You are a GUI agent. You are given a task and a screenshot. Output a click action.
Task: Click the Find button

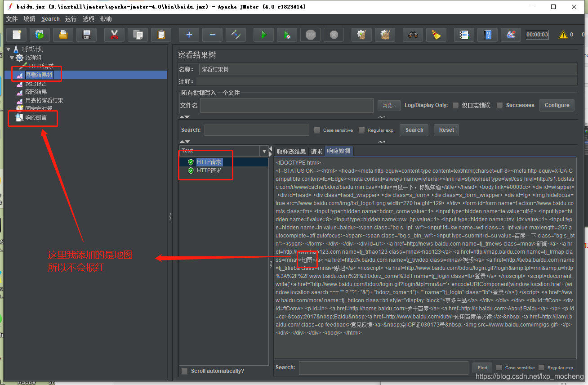point(482,367)
